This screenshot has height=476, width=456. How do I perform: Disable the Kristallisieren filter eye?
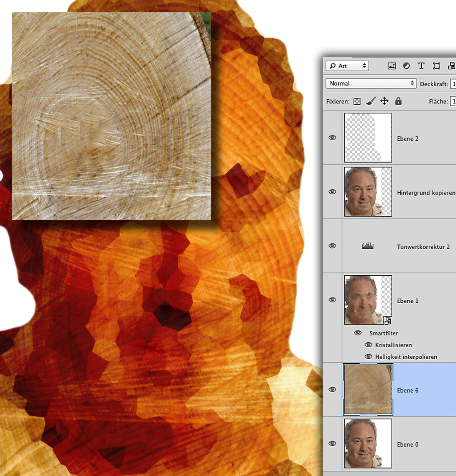coord(368,345)
